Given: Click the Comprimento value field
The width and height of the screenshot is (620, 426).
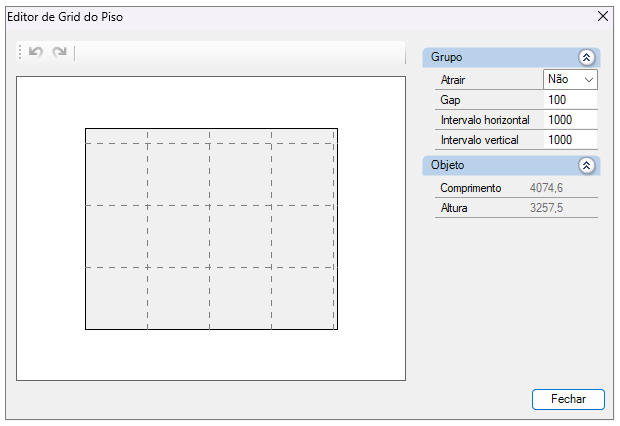Looking at the screenshot, I should (563, 188).
